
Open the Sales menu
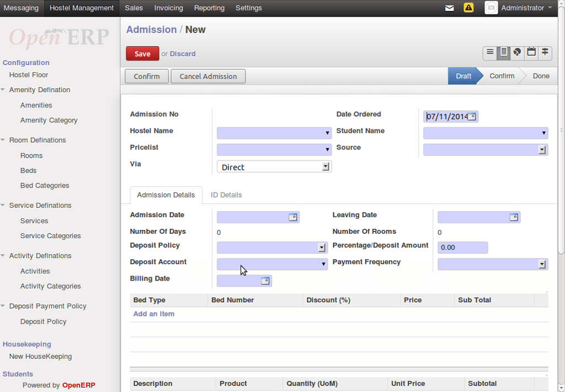tap(134, 8)
